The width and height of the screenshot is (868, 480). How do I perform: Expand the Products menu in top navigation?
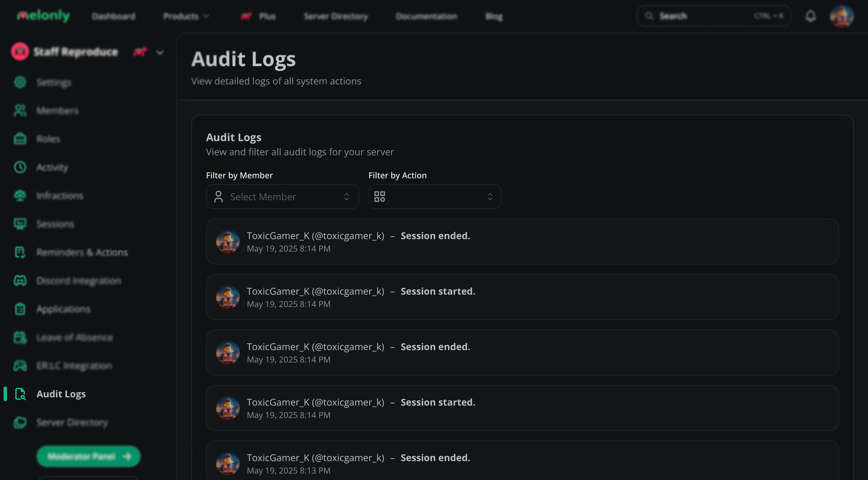(186, 16)
